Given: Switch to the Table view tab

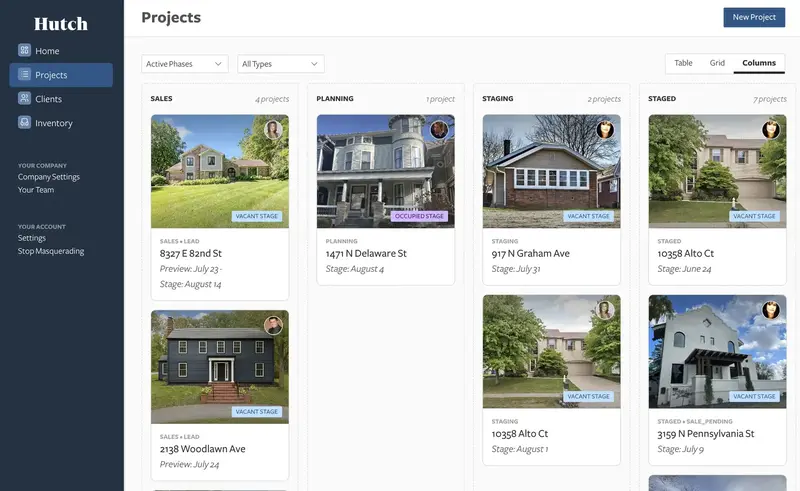Looking at the screenshot, I should click(x=683, y=63).
